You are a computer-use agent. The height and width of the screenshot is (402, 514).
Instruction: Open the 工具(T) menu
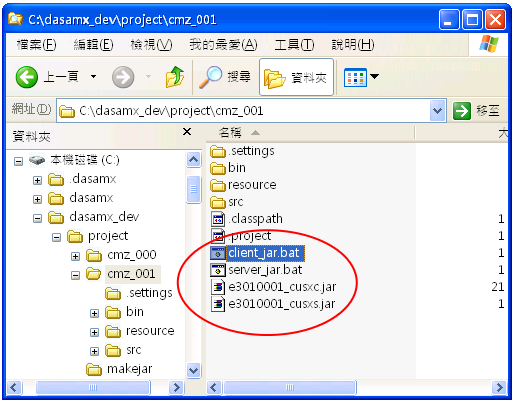click(x=294, y=44)
